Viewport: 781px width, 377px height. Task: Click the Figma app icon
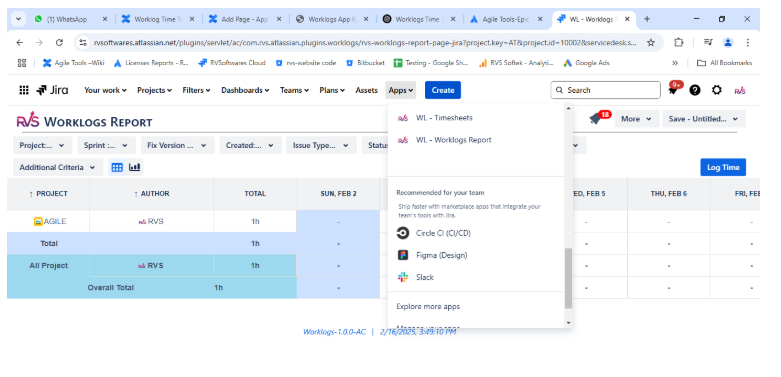pyautogui.click(x=403, y=255)
